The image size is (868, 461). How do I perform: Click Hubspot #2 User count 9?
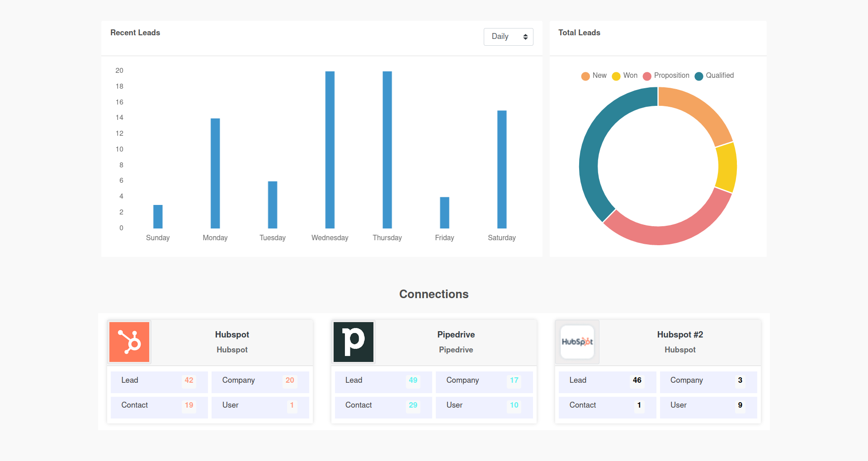[740, 405]
